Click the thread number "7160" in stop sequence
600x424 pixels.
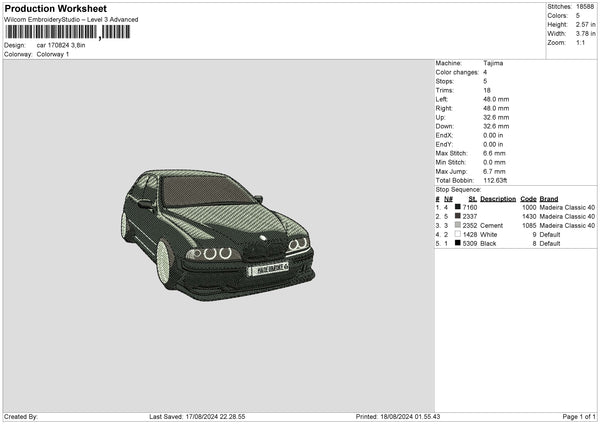tap(470, 207)
